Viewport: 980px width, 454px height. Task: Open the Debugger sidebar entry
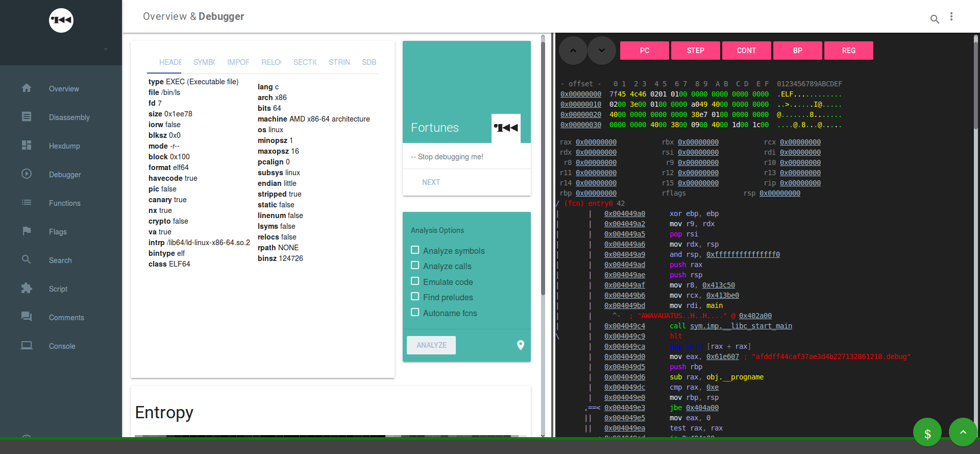[61, 174]
